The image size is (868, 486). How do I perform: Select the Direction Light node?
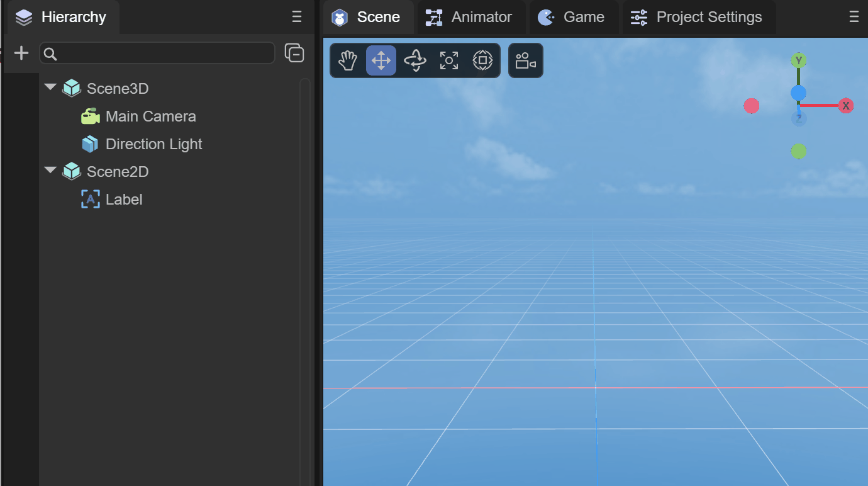point(153,144)
